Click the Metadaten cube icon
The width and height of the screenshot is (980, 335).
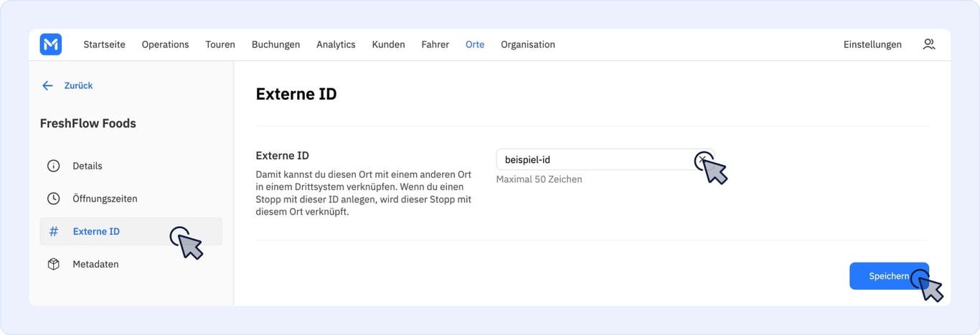pyautogui.click(x=53, y=264)
